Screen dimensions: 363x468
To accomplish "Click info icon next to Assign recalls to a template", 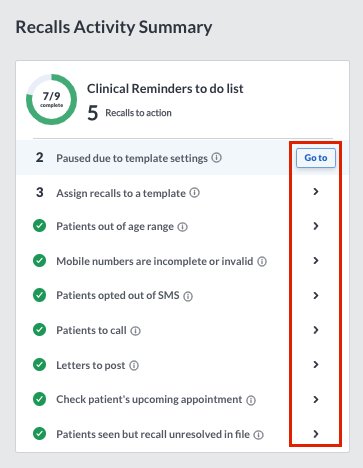I will point(195,192).
